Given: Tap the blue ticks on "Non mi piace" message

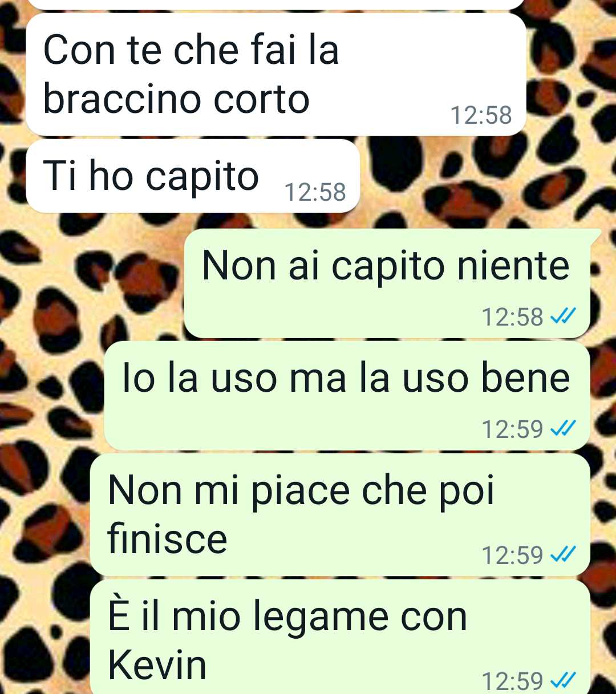Looking at the screenshot, I should tap(563, 553).
